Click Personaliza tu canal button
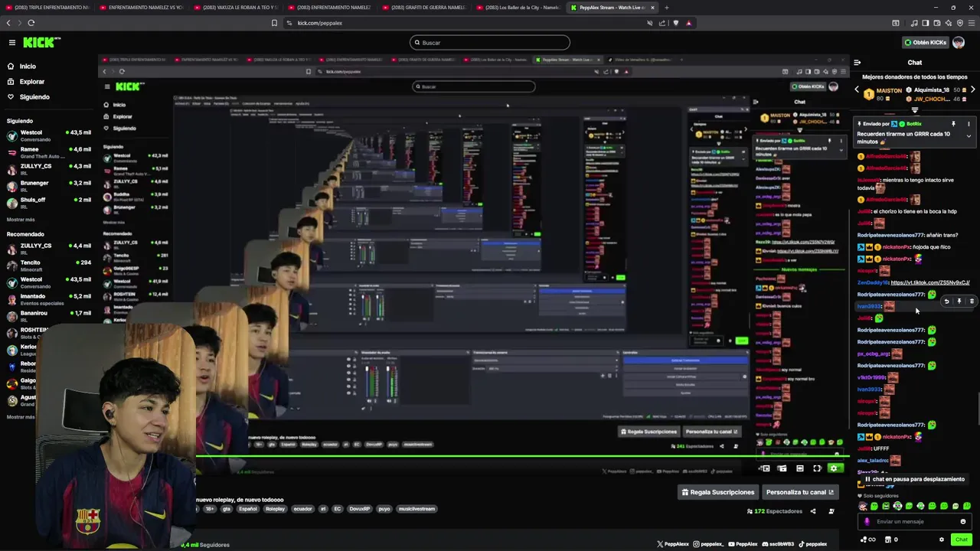The image size is (980, 551). (799, 492)
